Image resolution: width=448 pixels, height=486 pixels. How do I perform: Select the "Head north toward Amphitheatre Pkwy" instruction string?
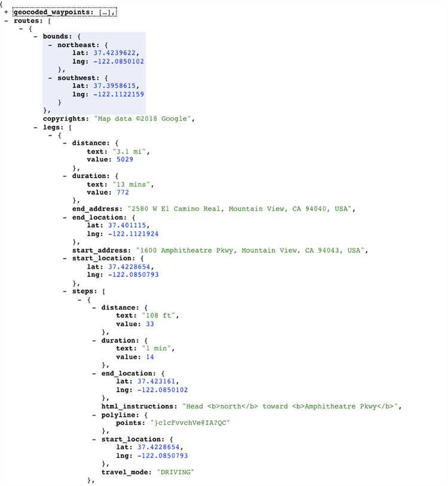[290, 407]
